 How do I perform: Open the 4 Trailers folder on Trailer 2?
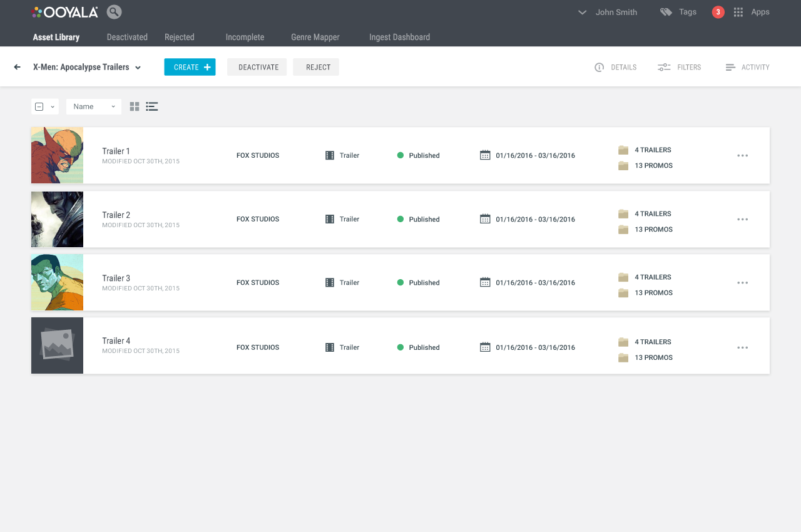tap(645, 214)
